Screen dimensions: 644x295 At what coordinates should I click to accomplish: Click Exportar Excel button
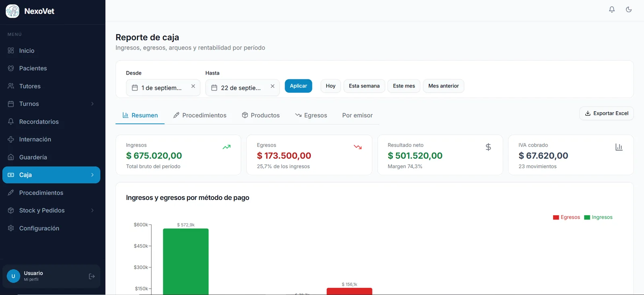(607, 113)
